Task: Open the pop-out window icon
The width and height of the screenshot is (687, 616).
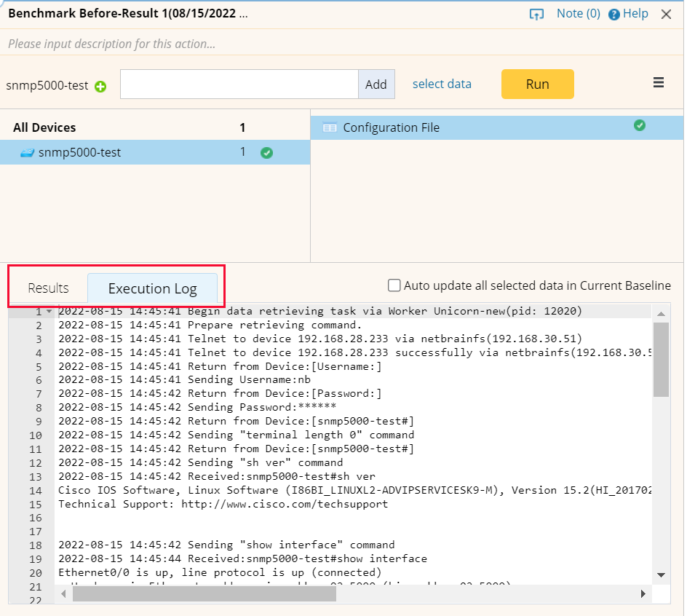Action: coord(537,13)
